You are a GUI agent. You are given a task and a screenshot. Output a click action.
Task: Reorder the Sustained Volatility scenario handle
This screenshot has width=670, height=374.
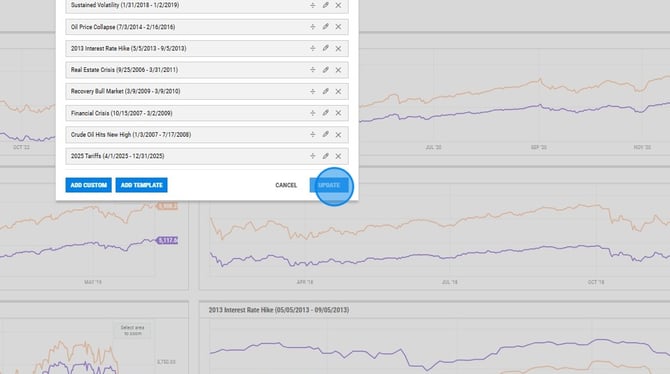tap(312, 5)
